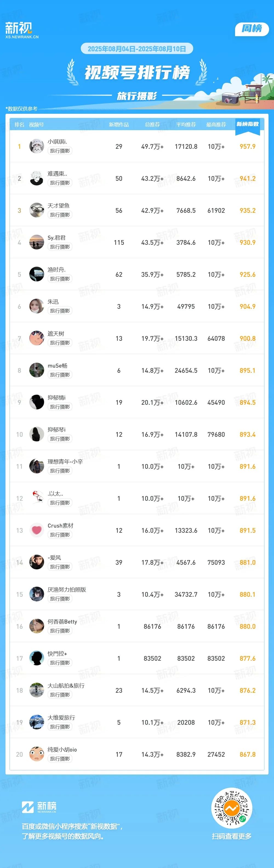Click 天才望鱼 profile avatar
The image size is (274, 868).
coord(36,210)
